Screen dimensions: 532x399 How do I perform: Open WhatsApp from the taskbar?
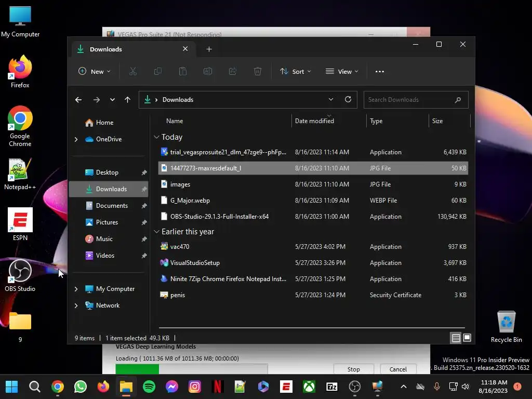click(x=81, y=387)
